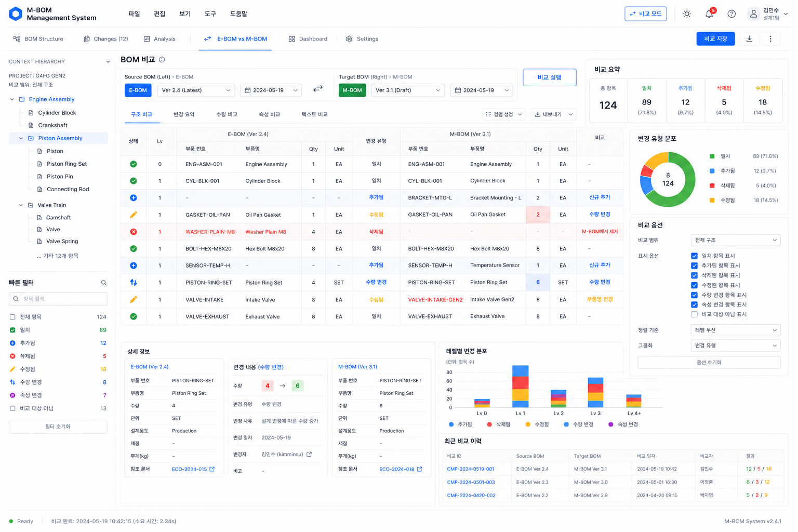The image size is (798, 532).
Task: Open the 도구 menu
Action: tap(210, 14)
